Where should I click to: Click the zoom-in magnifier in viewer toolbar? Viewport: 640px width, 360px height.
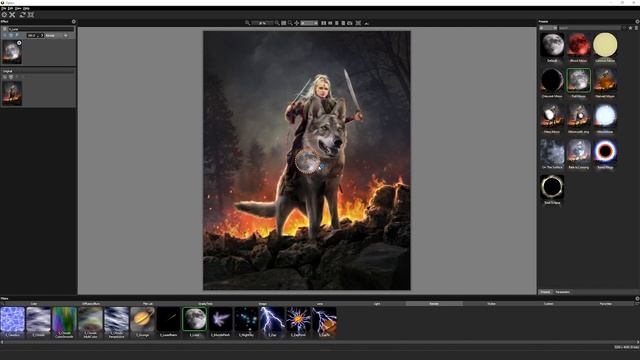[277, 23]
